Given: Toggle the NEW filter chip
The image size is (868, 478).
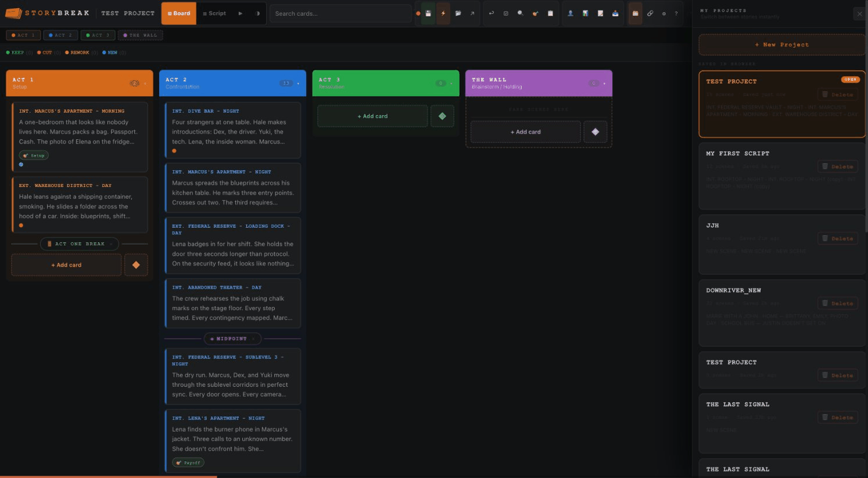Looking at the screenshot, I should click(x=111, y=52).
